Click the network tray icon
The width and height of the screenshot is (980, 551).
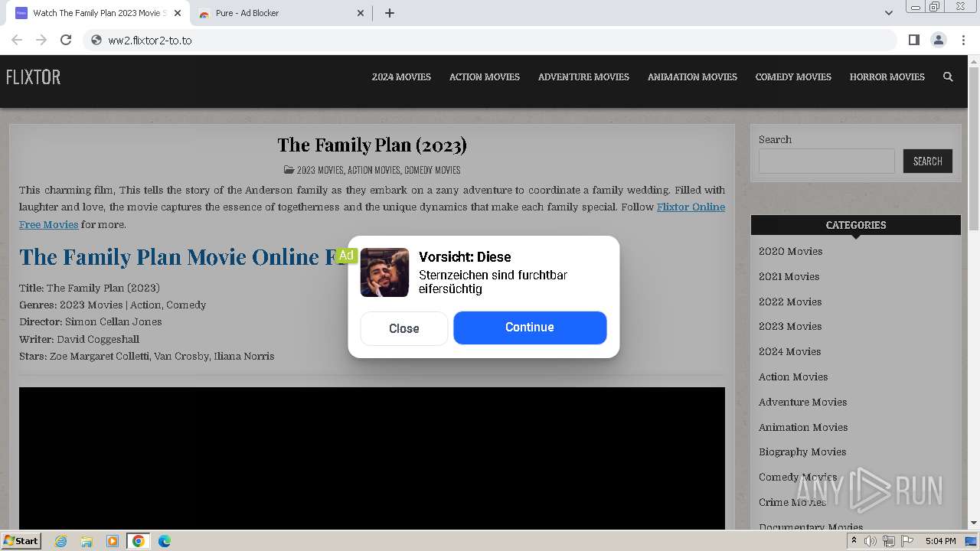[888, 541]
